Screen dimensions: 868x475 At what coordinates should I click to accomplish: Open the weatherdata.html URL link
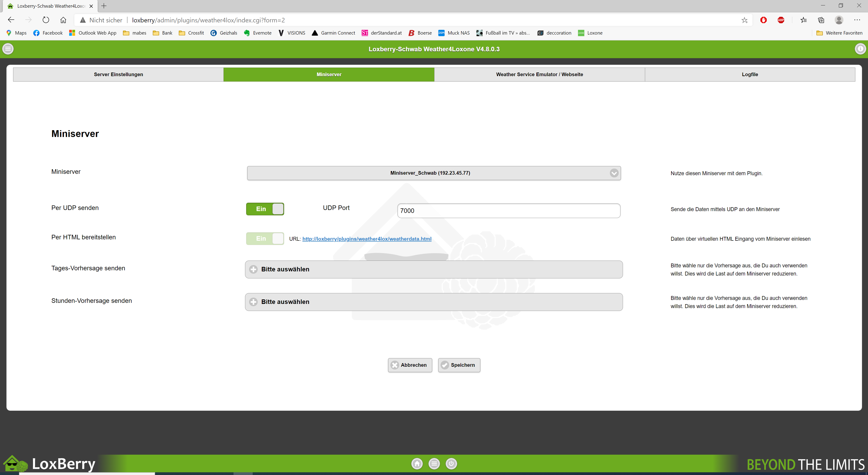[x=367, y=239]
